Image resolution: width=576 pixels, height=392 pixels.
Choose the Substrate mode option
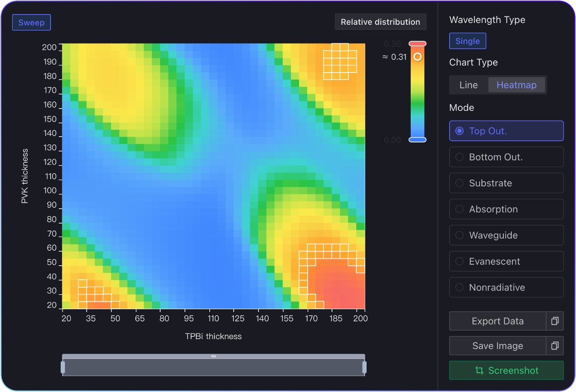tap(506, 183)
